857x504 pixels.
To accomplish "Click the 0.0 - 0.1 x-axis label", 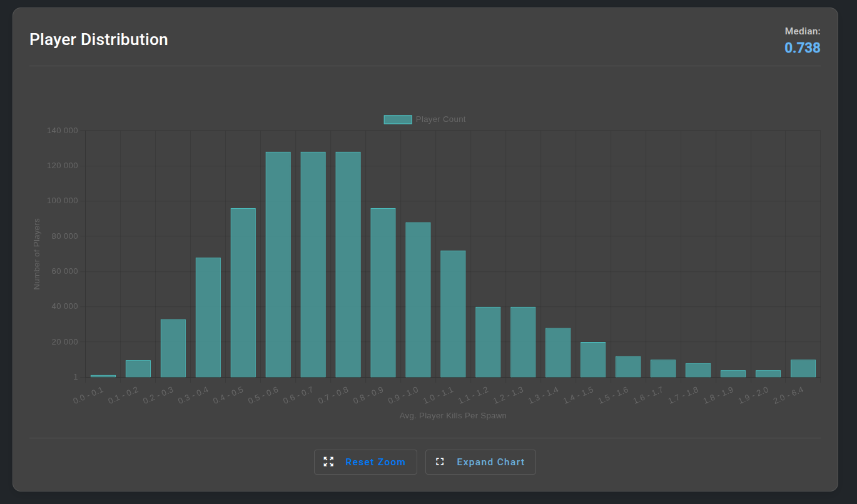I will pos(89,395).
